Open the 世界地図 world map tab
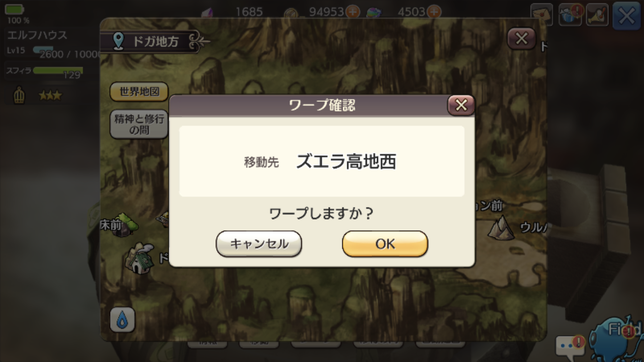Image resolution: width=644 pixels, height=362 pixels. [x=139, y=92]
